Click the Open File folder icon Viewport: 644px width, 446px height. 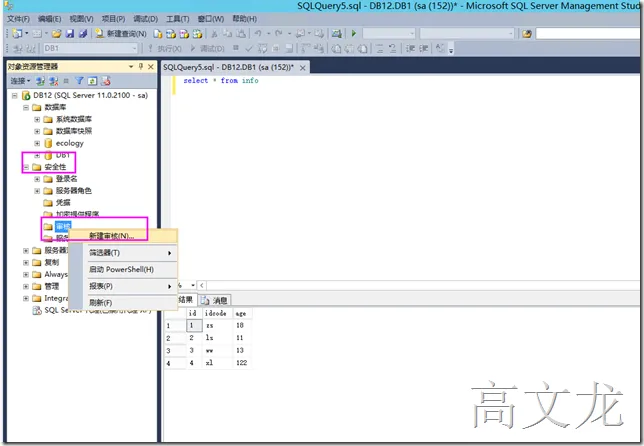[57, 33]
